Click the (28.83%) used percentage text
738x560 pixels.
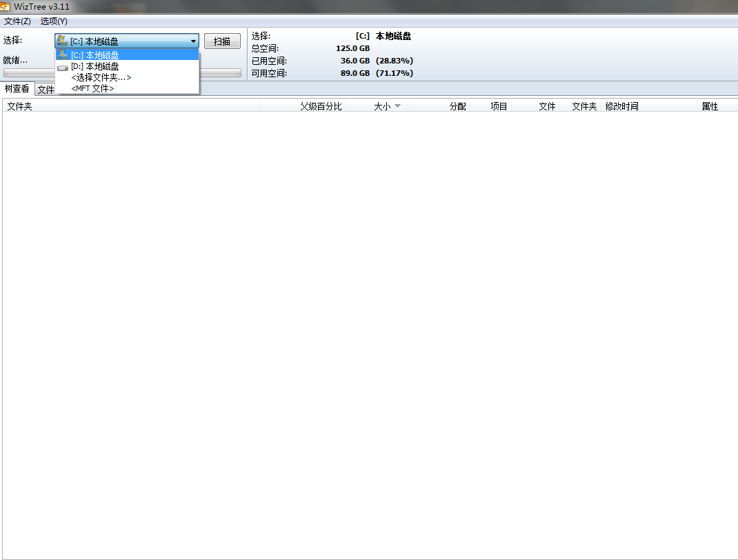395,61
